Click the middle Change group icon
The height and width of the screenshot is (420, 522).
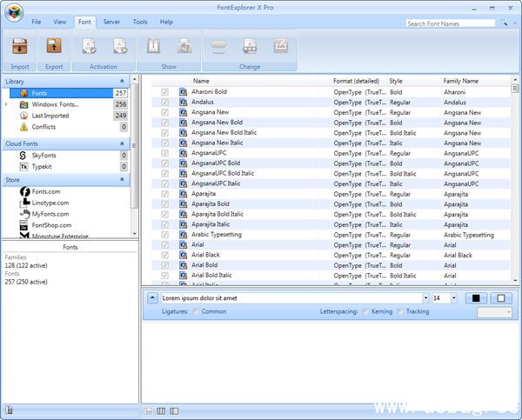click(250, 46)
